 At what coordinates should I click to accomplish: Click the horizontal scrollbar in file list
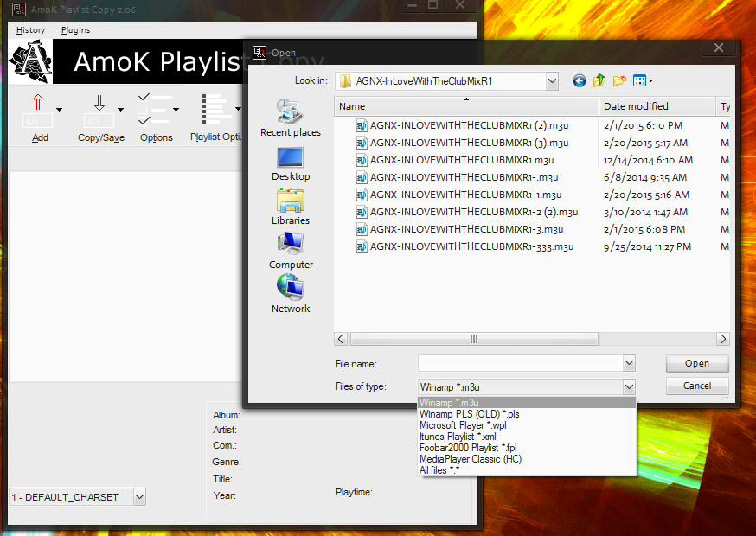point(474,339)
